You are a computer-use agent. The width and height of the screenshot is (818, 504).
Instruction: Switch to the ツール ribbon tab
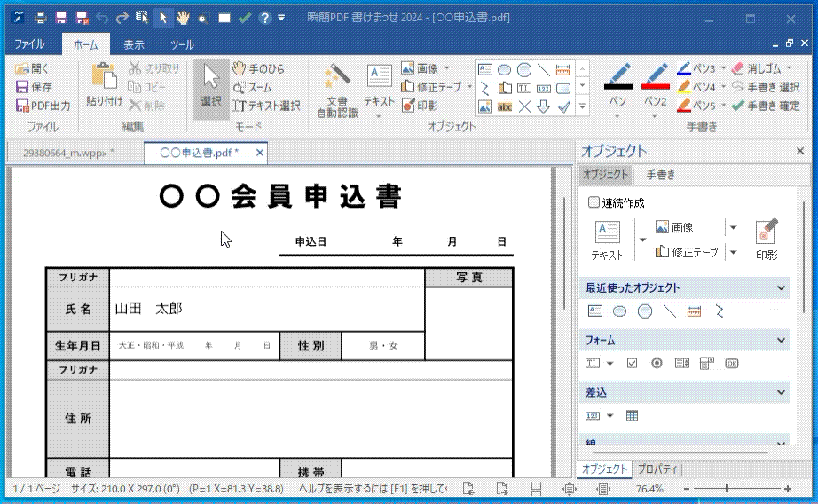(182, 45)
